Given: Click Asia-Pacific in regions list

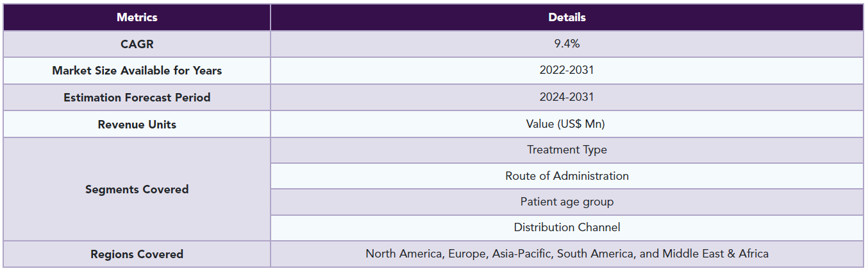Looking at the screenshot, I should 522,254.
